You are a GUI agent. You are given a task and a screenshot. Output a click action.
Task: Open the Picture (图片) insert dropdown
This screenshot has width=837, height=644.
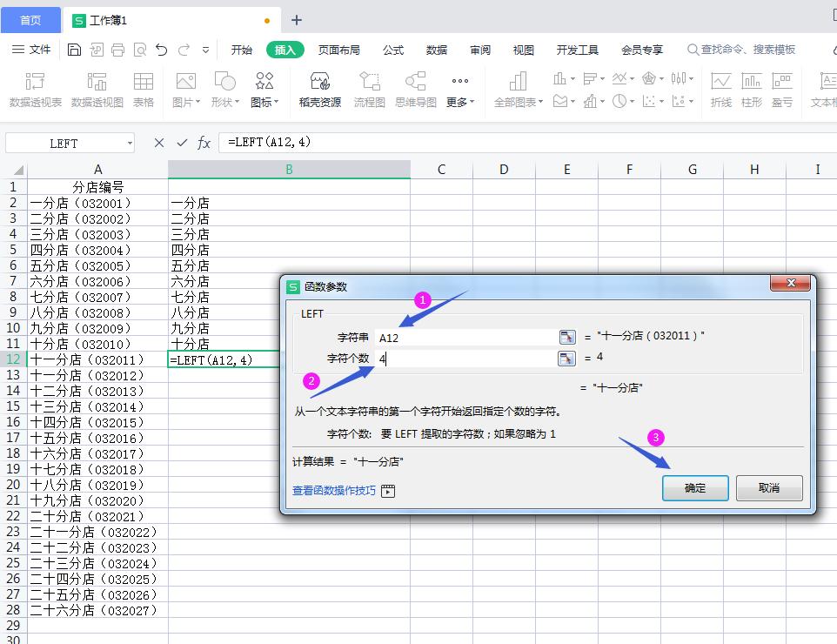(186, 90)
